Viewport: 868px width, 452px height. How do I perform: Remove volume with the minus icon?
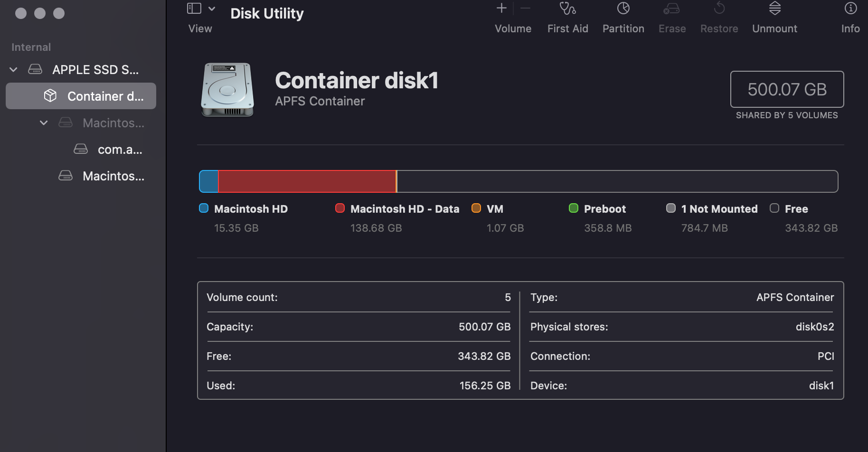525,8
